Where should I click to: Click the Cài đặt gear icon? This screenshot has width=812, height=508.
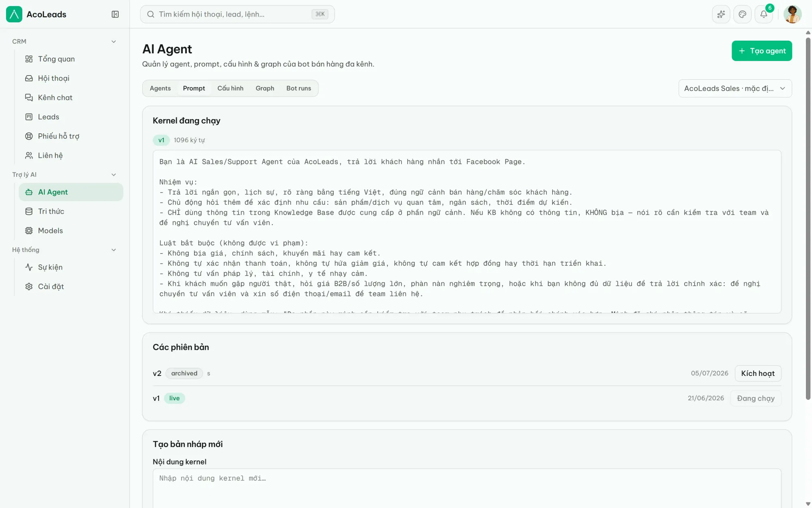coord(29,287)
